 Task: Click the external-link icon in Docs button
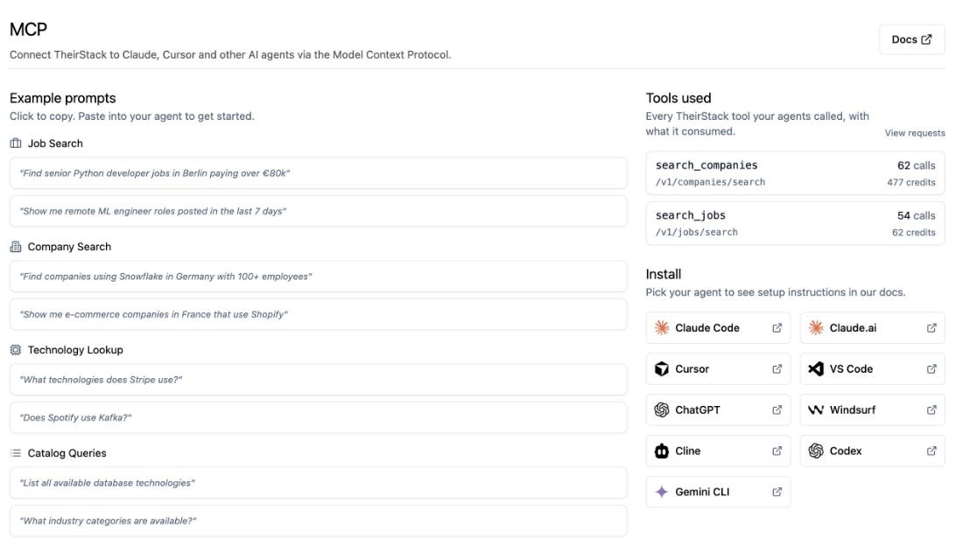[x=926, y=39]
